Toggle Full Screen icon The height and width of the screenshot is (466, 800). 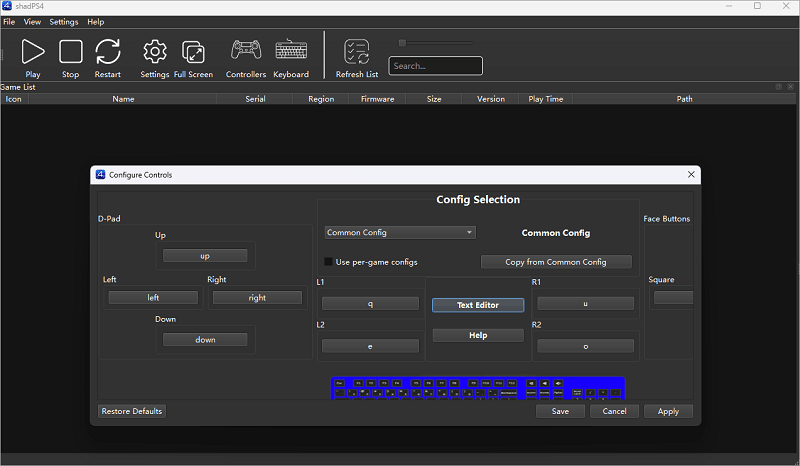click(x=193, y=52)
